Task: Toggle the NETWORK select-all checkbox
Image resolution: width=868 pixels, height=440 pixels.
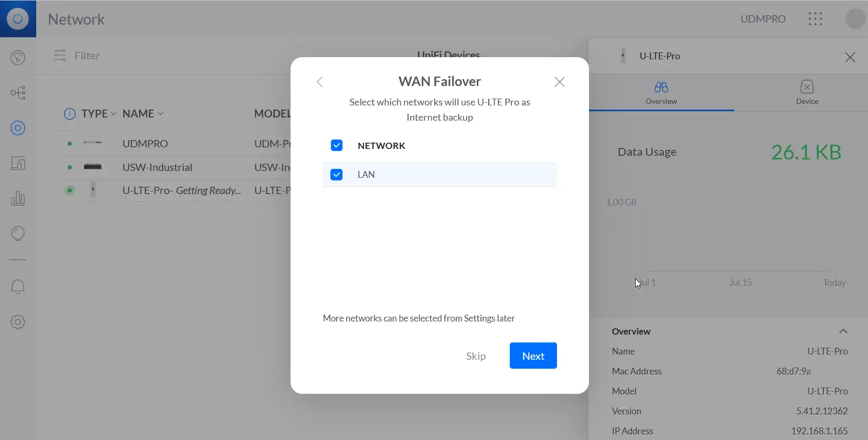Action: click(337, 145)
